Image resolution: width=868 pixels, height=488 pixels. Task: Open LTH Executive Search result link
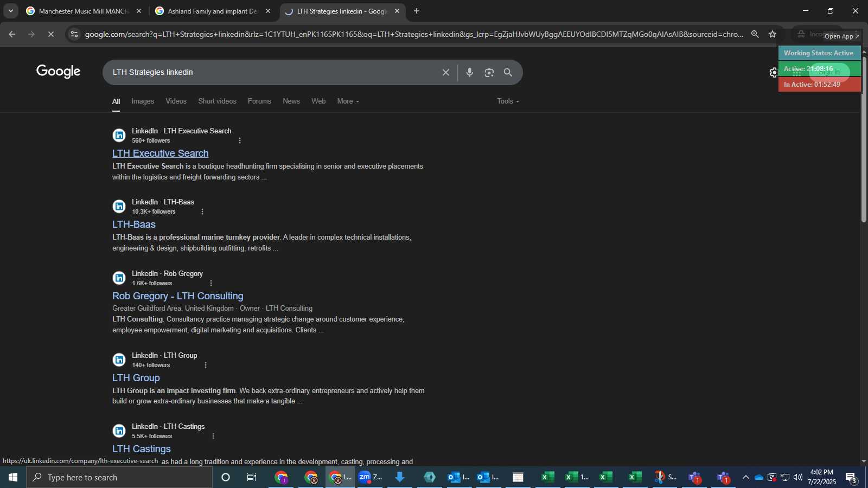click(x=161, y=153)
